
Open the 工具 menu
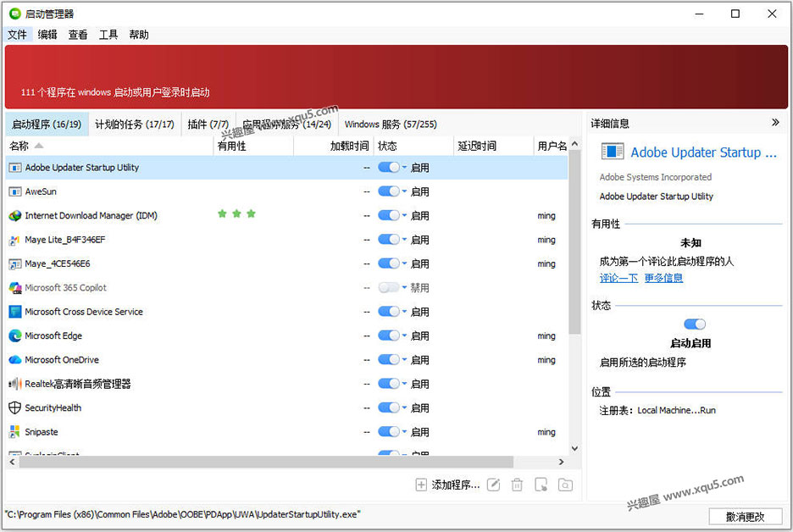[108, 34]
